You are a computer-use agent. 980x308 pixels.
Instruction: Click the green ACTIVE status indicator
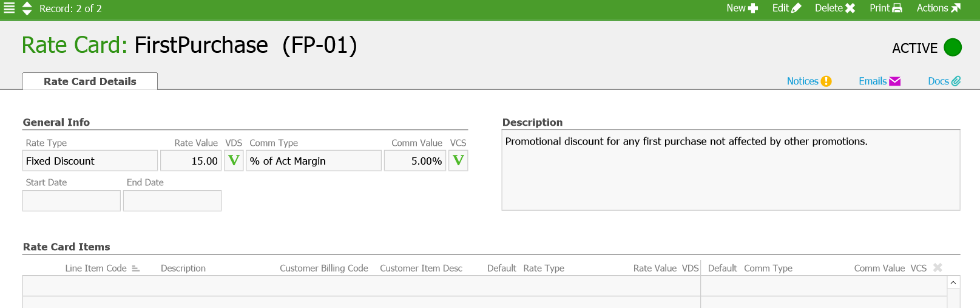pos(953,47)
